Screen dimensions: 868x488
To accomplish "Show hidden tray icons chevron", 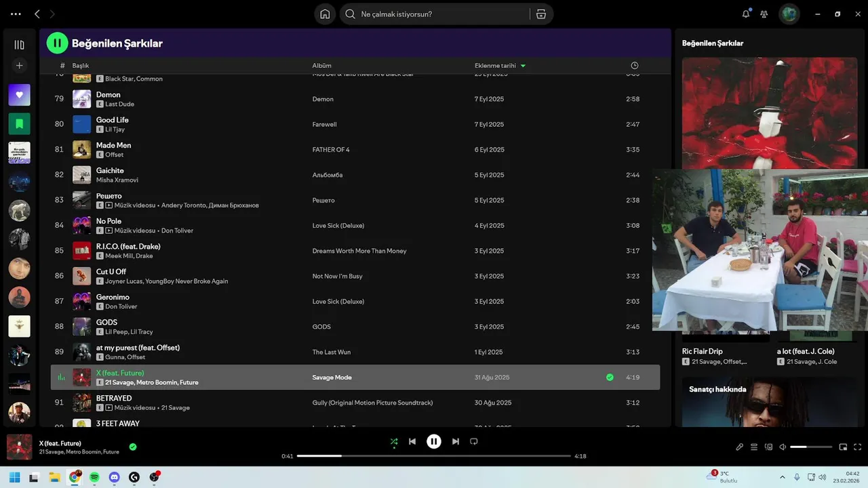I will [x=782, y=477].
